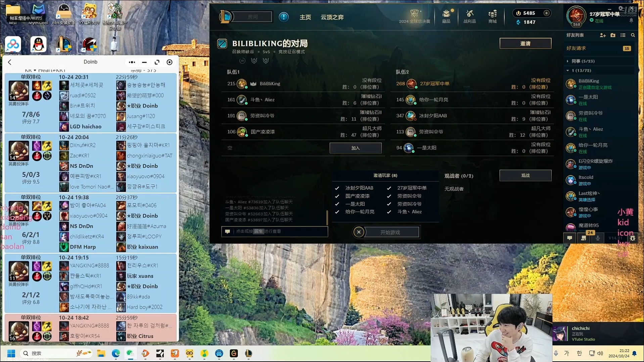
Task: Click the three-dots menu in Doinb window
Action: click(x=132, y=62)
